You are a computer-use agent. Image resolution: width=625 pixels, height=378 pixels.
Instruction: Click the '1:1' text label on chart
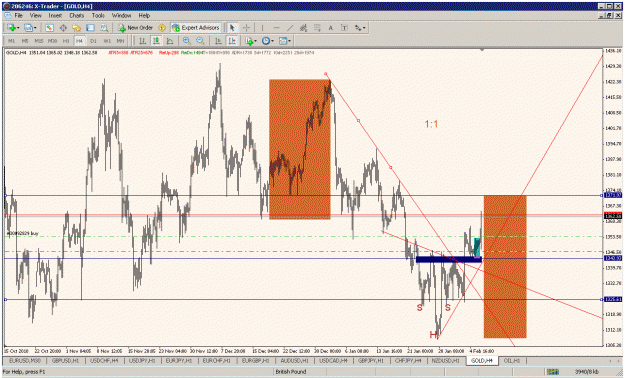pos(431,124)
